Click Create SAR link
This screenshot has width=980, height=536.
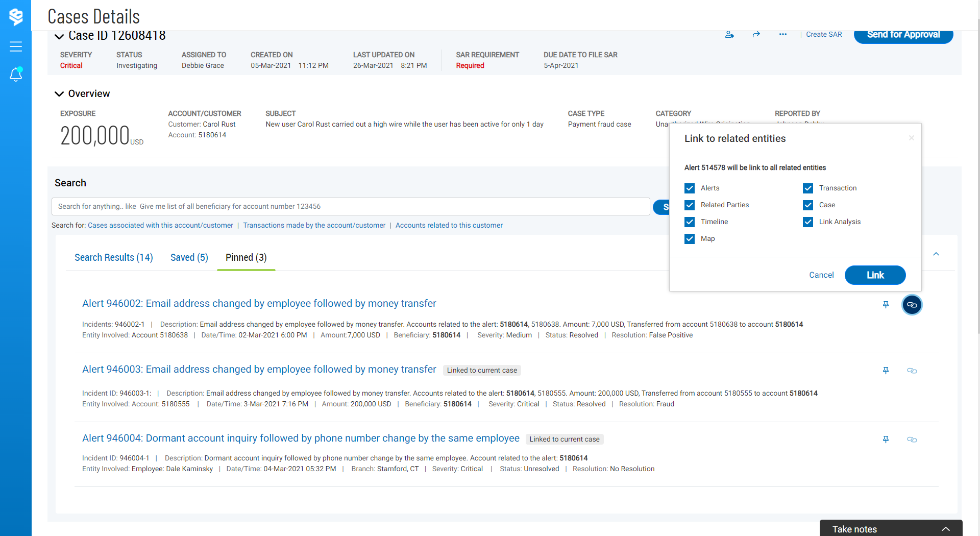(824, 34)
